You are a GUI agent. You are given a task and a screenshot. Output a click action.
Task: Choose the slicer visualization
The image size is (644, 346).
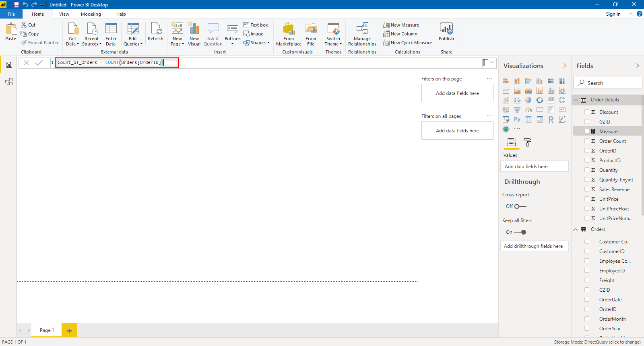pyautogui.click(x=506, y=119)
